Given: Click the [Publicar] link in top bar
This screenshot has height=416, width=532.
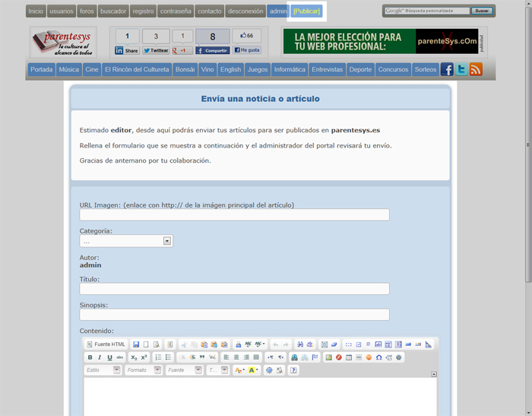Looking at the screenshot, I should 306,11.
